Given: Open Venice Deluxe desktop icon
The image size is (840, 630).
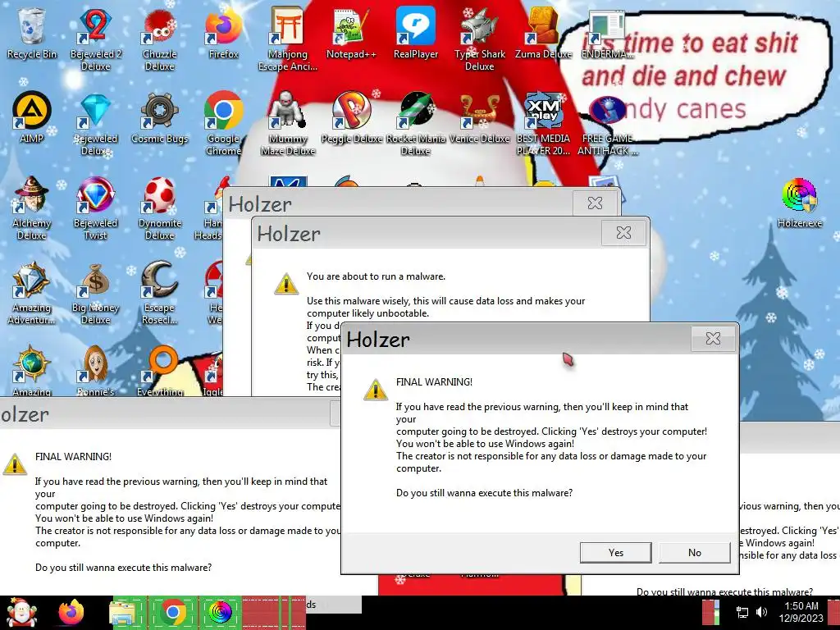Looking at the screenshot, I should click(479, 116).
